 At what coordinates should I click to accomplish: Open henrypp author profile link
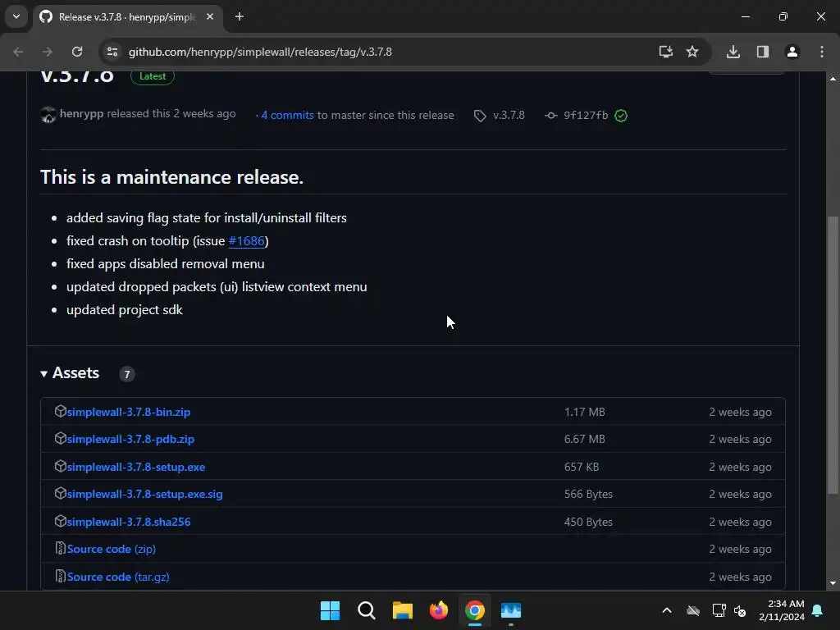click(81, 113)
